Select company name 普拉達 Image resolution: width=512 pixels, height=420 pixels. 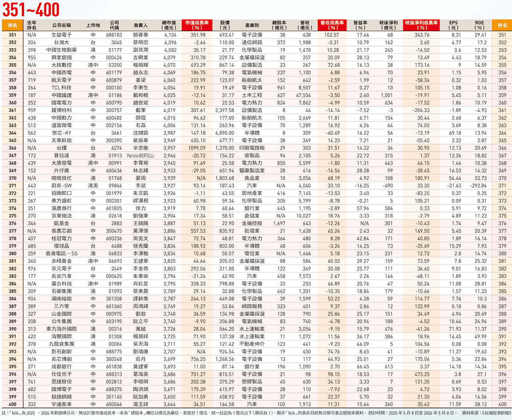(62, 156)
